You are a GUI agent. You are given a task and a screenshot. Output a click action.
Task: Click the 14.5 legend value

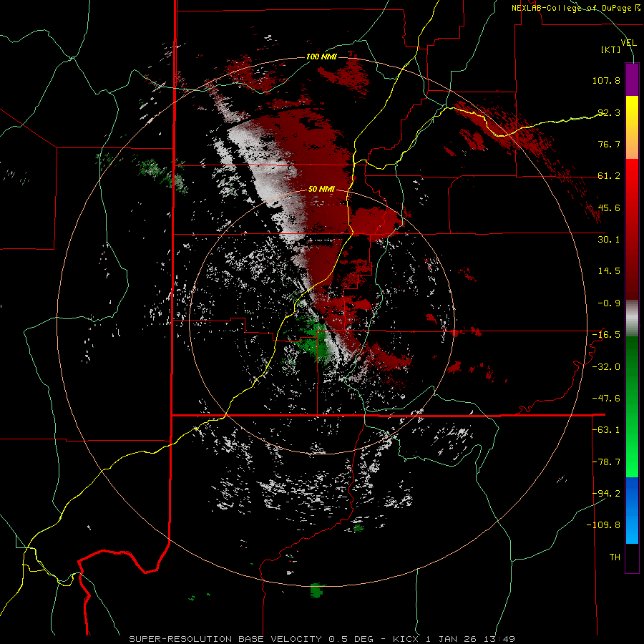click(609, 271)
